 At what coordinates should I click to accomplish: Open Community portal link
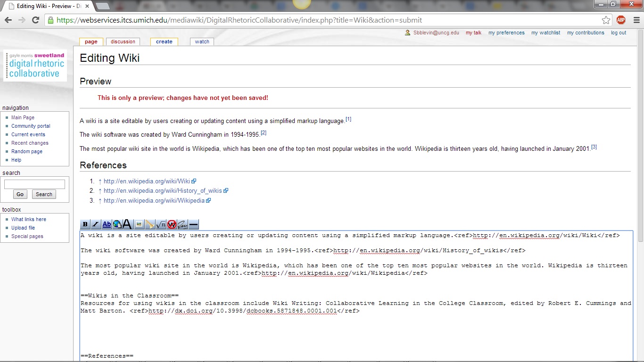tap(31, 126)
